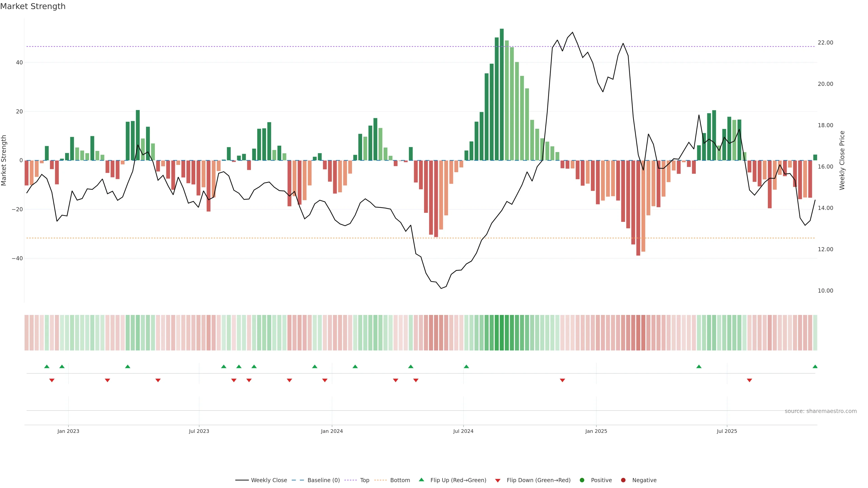Click the last red flip-down marker after Jul 2025

coord(749,380)
